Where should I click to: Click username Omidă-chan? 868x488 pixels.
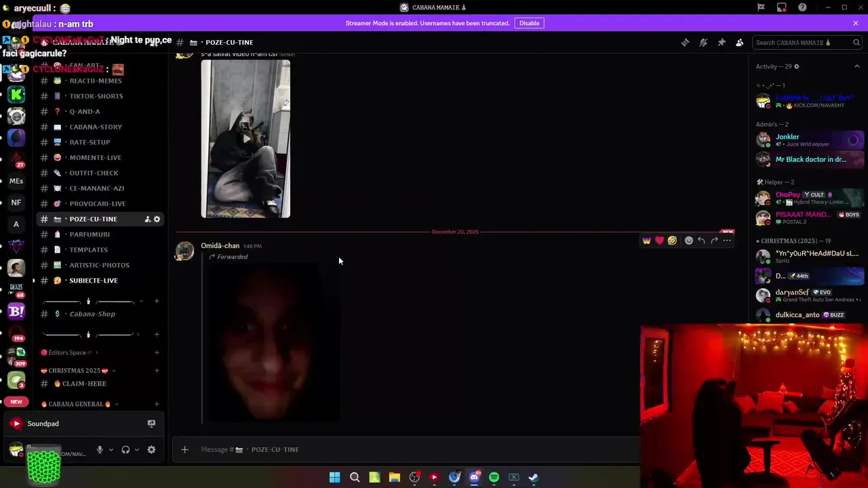pyautogui.click(x=220, y=245)
